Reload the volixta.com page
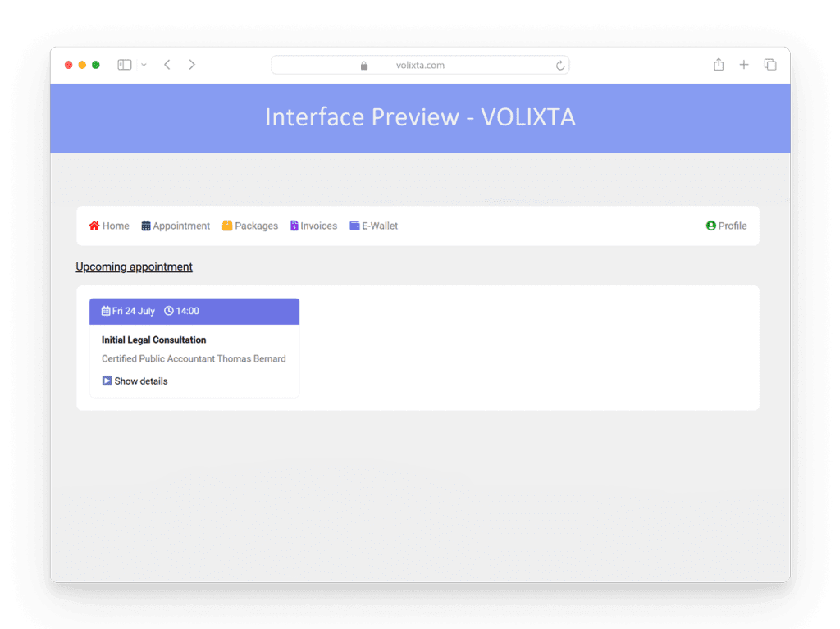 (560, 66)
